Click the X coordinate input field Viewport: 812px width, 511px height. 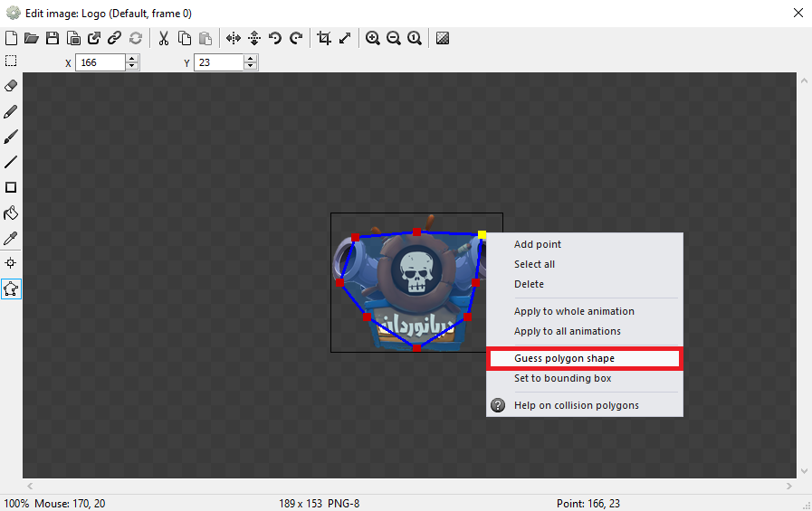100,62
